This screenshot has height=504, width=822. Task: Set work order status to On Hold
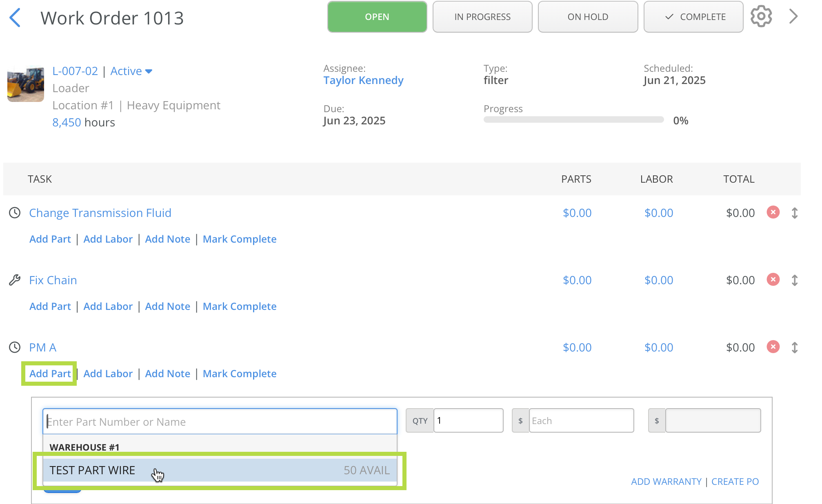pyautogui.click(x=588, y=17)
